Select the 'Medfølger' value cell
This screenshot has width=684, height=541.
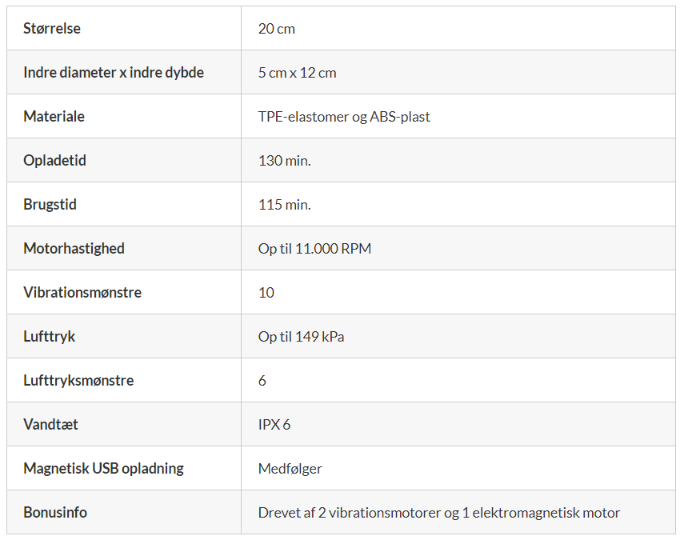tap(290, 469)
